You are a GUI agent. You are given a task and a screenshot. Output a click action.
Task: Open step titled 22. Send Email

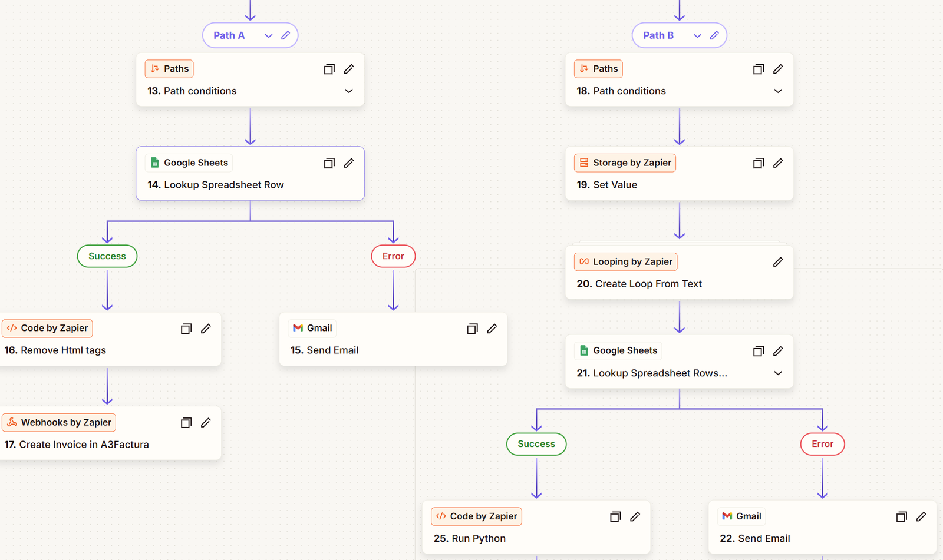click(x=755, y=538)
